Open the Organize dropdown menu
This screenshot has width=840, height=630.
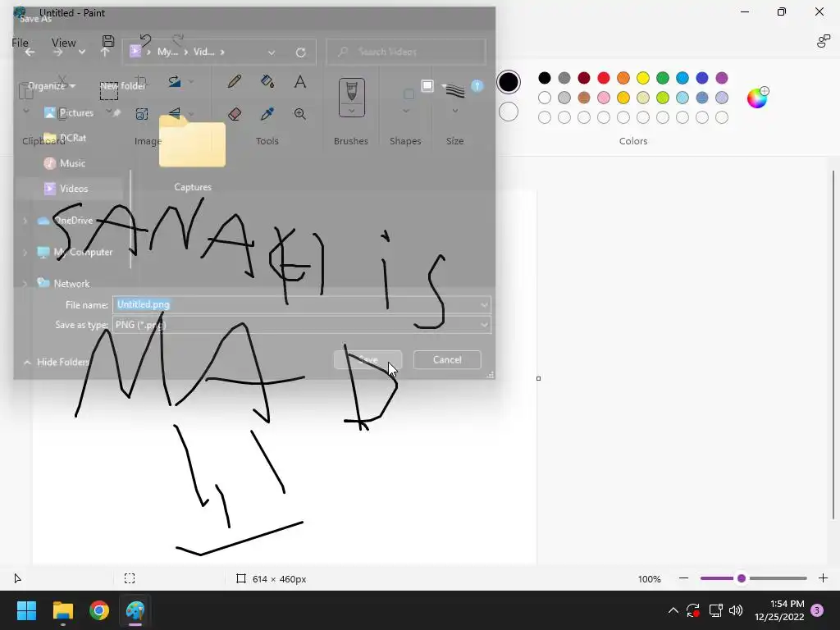pos(52,85)
